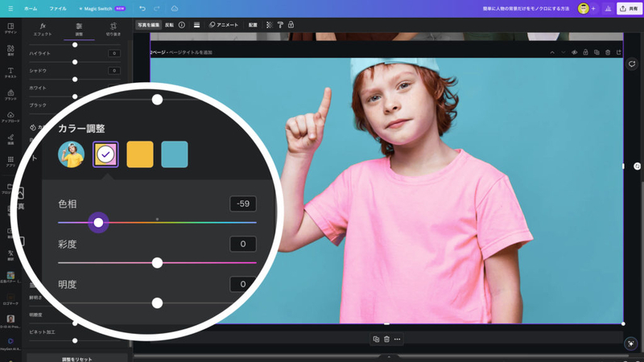Image resolution: width=644 pixels, height=362 pixels.
Task: Duplicate the selected image from the floating bar
Action: 376,339
